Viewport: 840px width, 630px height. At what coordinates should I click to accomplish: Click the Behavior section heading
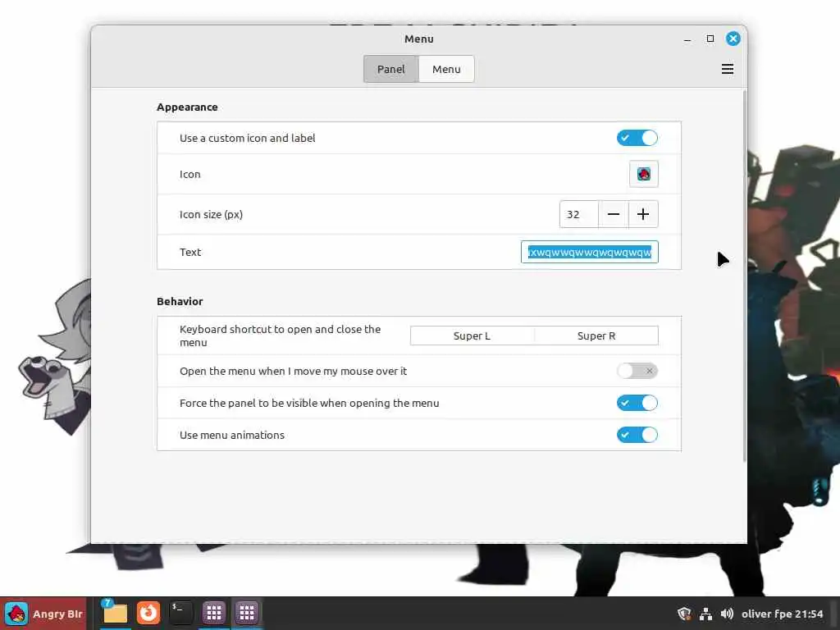[180, 301]
